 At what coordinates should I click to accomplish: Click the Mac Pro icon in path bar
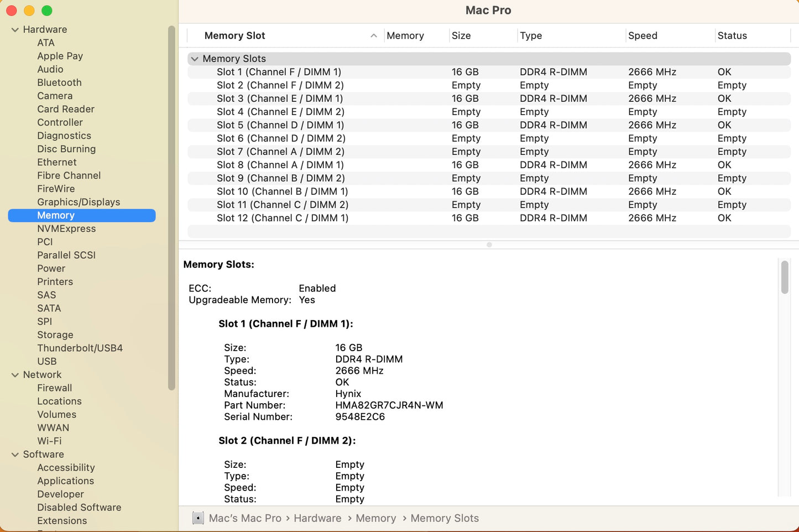pyautogui.click(x=198, y=518)
